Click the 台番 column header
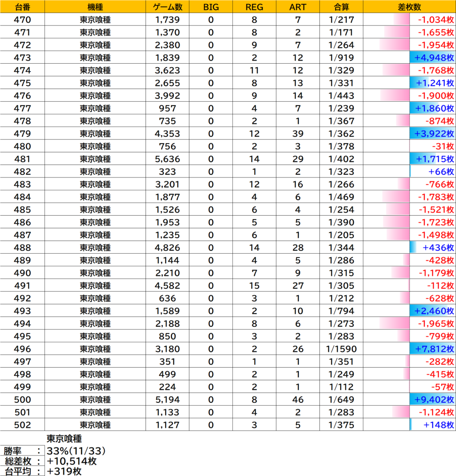The height and width of the screenshot is (476, 456). (23, 7)
